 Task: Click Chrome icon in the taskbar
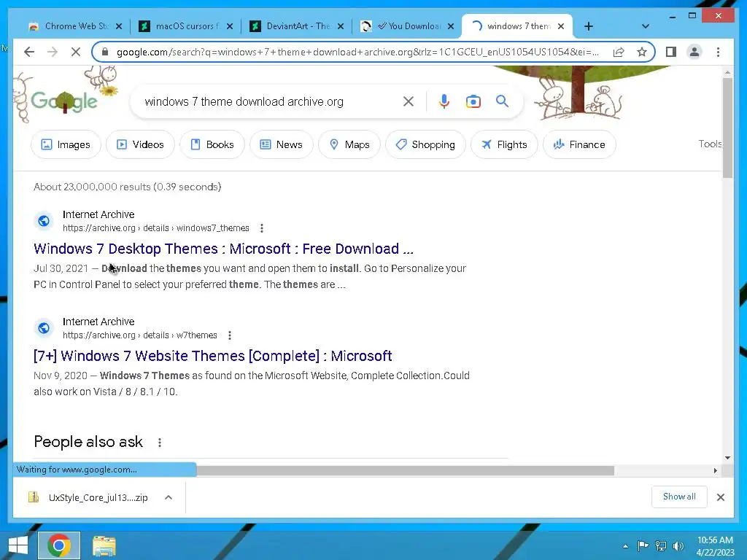point(59,545)
